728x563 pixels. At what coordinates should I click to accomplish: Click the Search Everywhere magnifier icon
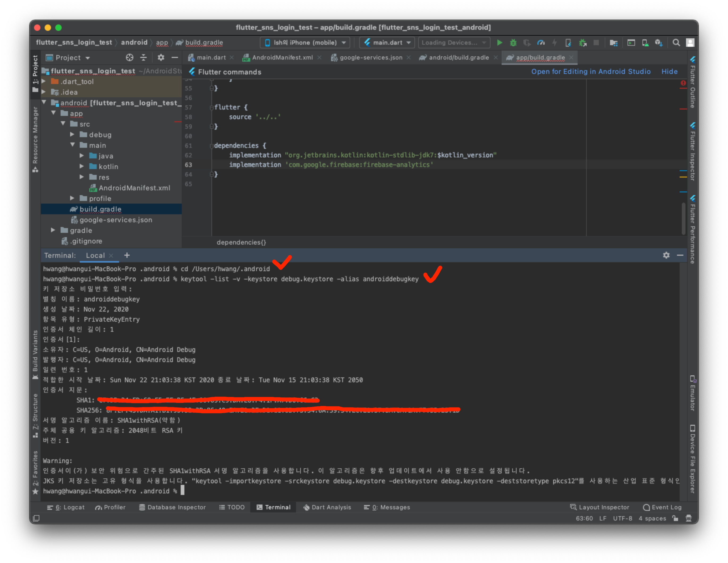point(676,43)
